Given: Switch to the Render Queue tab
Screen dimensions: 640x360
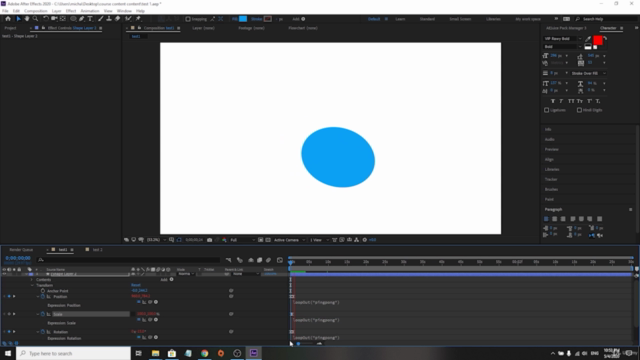Looking at the screenshot, I should 21,250.
